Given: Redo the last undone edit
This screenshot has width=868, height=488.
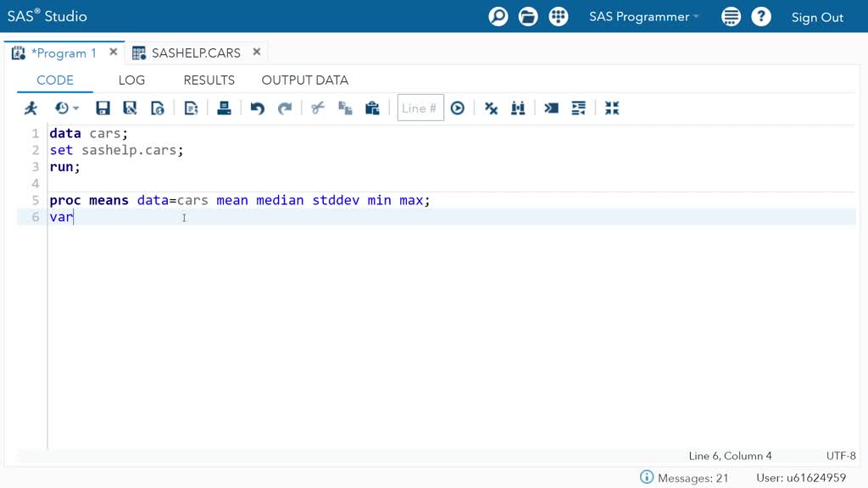Looking at the screenshot, I should (285, 108).
